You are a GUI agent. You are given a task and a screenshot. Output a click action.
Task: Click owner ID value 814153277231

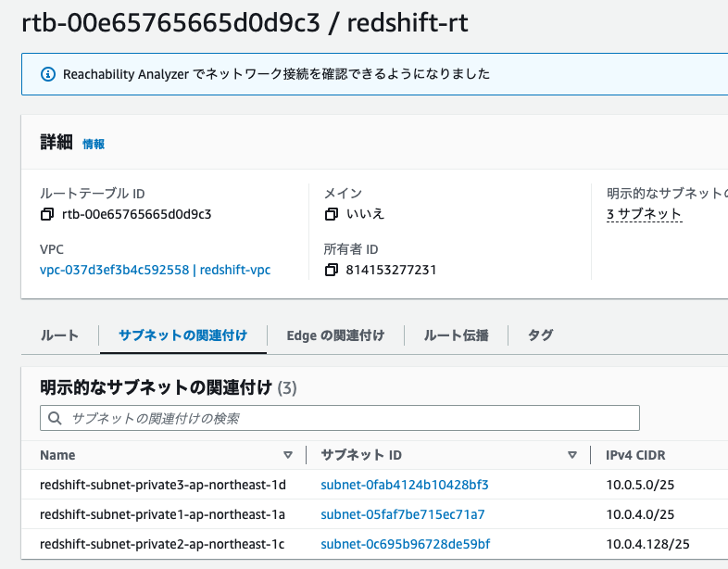click(391, 270)
